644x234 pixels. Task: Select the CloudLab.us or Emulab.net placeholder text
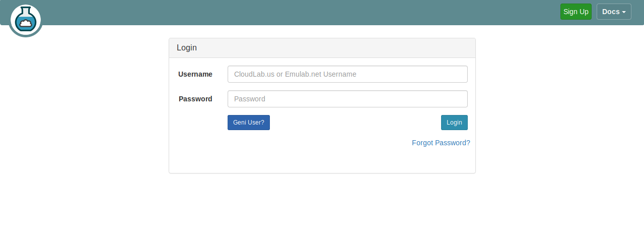[x=295, y=74]
